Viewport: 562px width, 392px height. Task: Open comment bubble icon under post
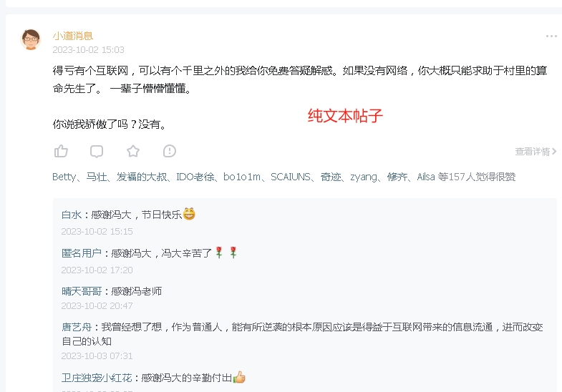tap(97, 151)
